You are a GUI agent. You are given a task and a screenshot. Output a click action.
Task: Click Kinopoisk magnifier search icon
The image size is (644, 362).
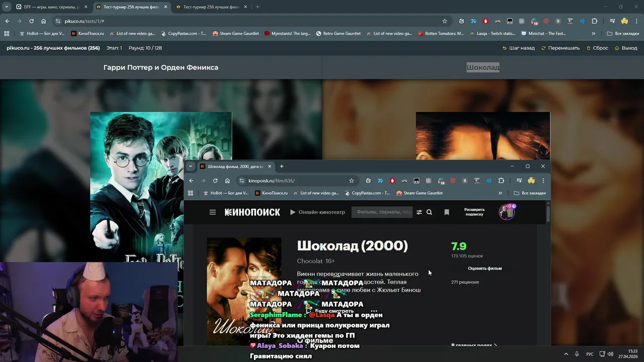pos(429,212)
